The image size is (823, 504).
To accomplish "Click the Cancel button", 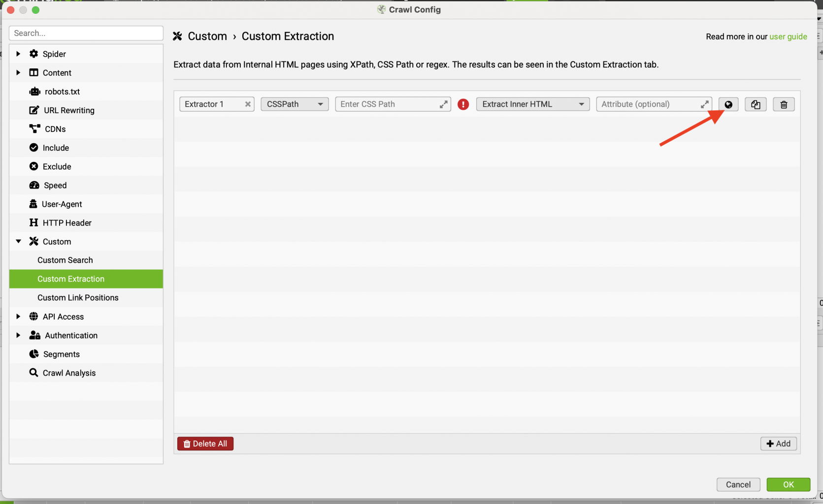I will point(738,484).
